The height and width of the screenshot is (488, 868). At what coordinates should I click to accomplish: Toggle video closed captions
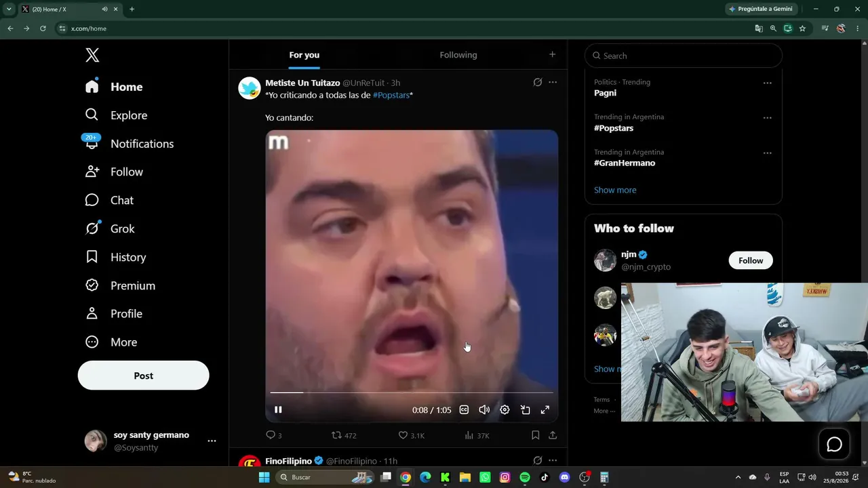click(x=464, y=409)
